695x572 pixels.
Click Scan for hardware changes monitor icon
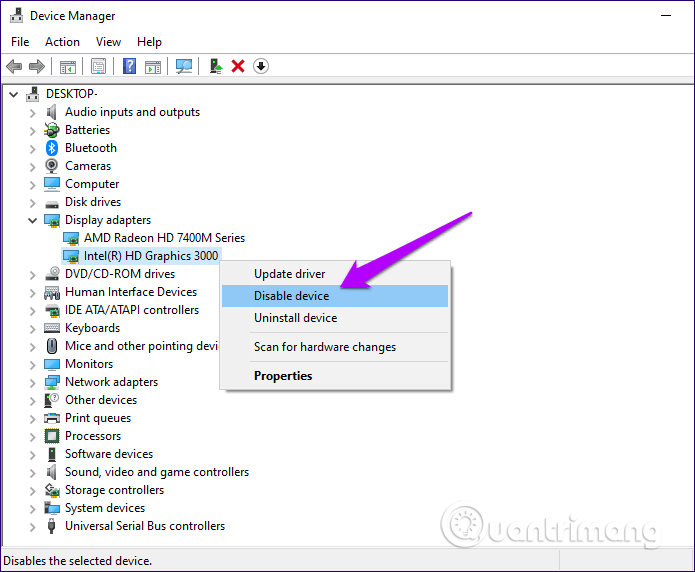[184, 67]
